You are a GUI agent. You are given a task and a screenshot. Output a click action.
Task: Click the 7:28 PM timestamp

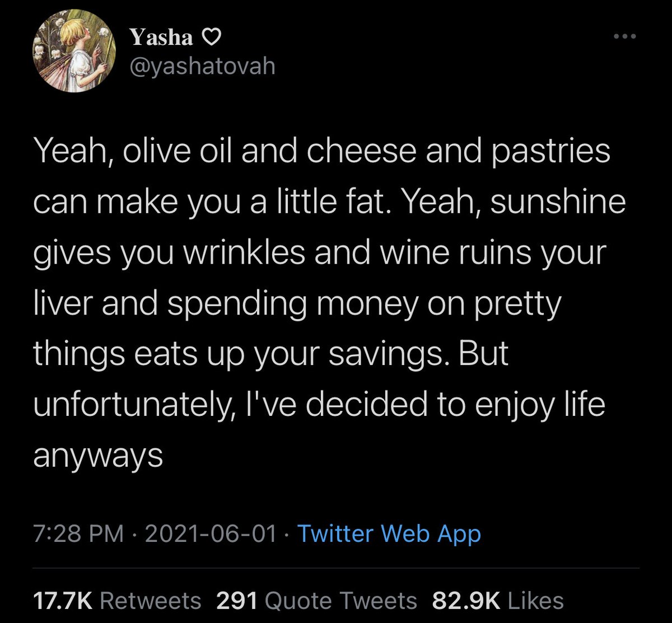(x=78, y=533)
